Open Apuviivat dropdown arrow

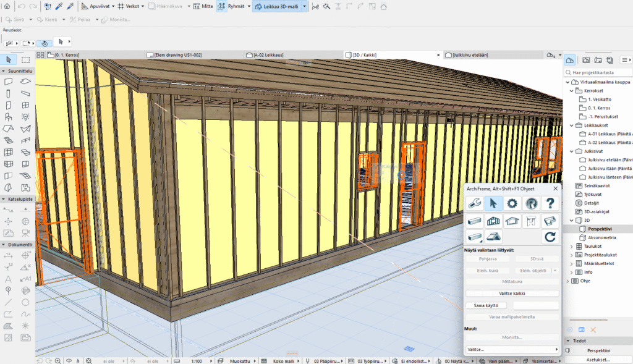pos(113,6)
